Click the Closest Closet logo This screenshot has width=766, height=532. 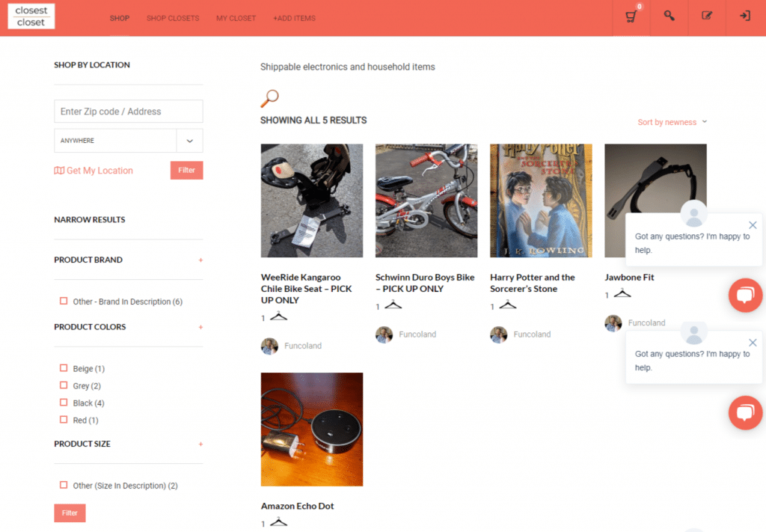[31, 16]
